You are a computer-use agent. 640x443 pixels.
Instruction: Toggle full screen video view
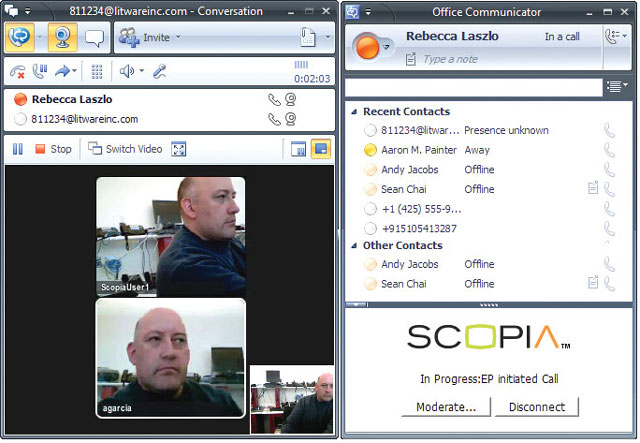(179, 149)
